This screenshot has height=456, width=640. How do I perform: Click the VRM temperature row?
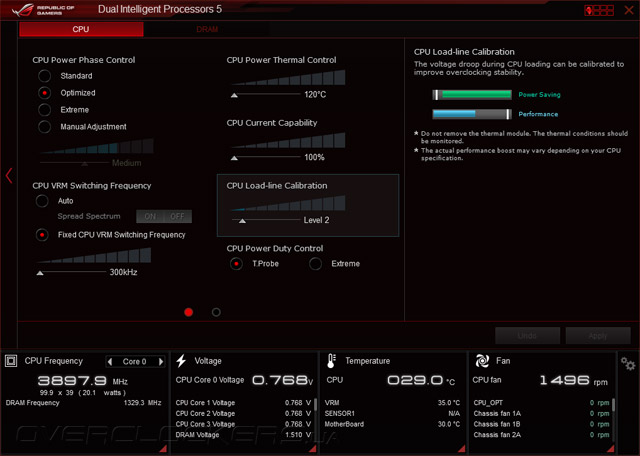click(392, 403)
